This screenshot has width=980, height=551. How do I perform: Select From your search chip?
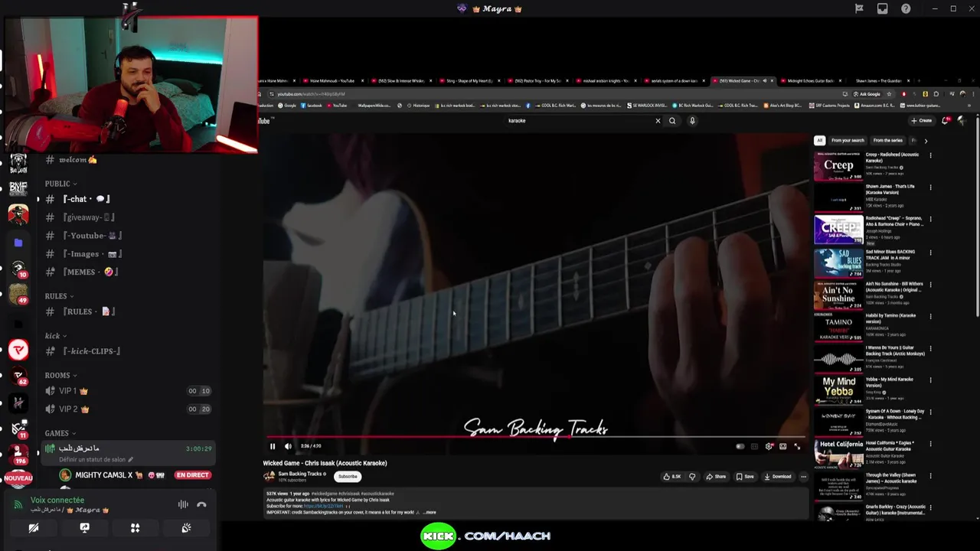click(x=848, y=140)
